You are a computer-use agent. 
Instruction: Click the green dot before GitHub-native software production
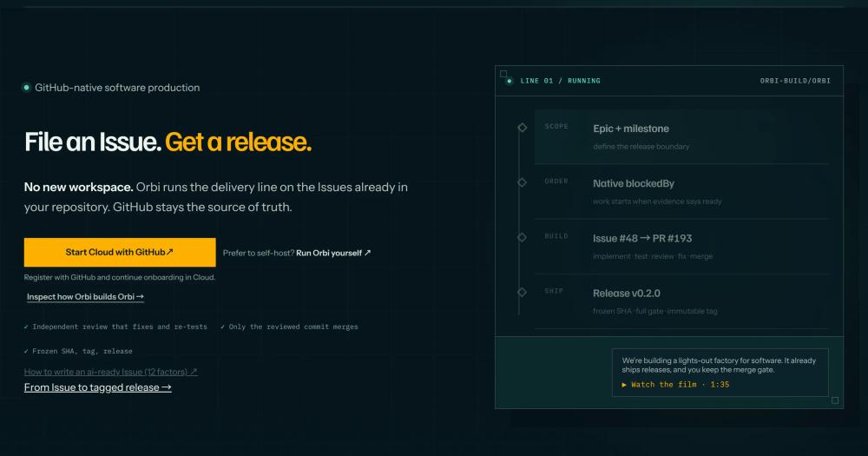(26, 88)
